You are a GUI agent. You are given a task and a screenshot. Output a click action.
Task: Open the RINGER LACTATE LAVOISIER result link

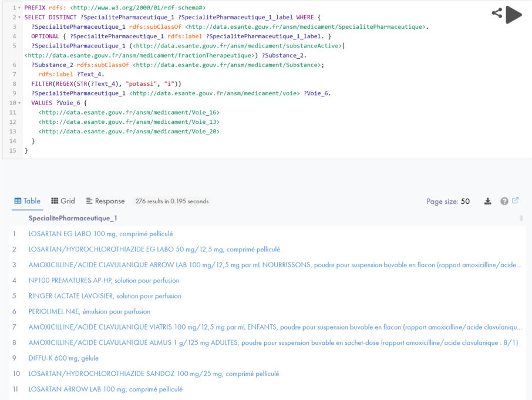(x=105, y=296)
